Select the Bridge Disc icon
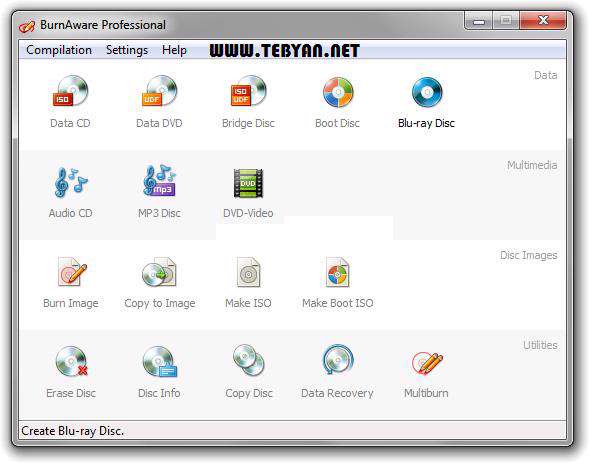The width and height of the screenshot is (589, 463). (x=248, y=91)
